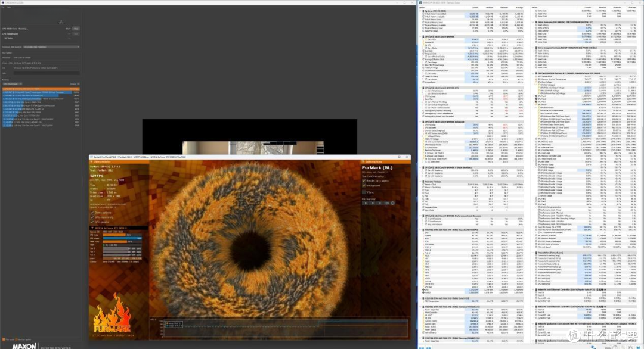Click the Samsung SSD 990 PRO drive icon
The image size is (644, 349).
click(x=535, y=22)
